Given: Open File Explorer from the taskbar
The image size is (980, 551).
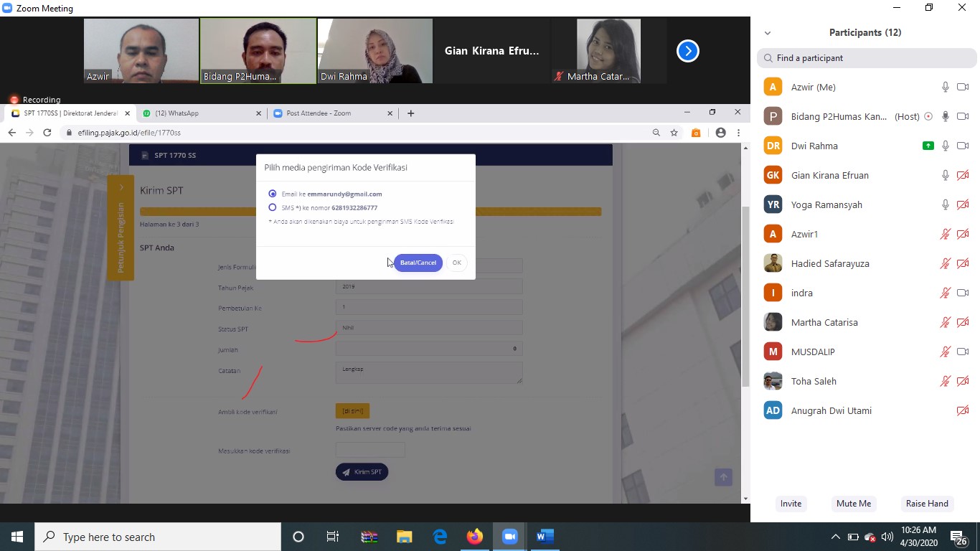Looking at the screenshot, I should click(405, 537).
